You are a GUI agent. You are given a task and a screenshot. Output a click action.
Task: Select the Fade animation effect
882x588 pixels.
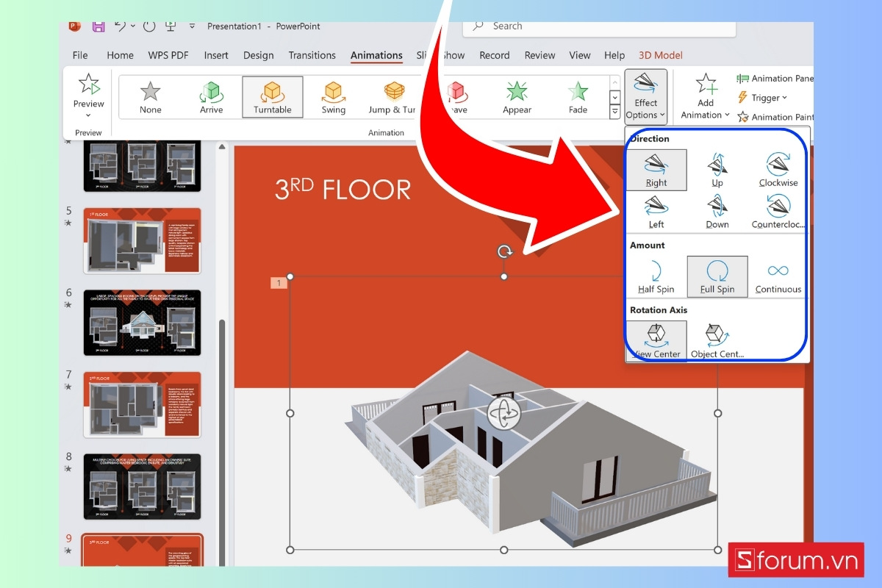point(577,96)
